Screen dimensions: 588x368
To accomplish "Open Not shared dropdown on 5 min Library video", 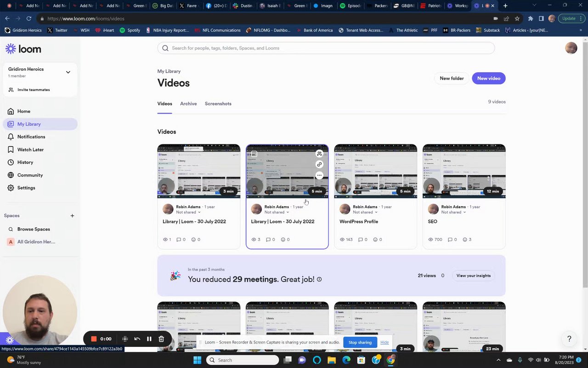I will tap(277, 212).
